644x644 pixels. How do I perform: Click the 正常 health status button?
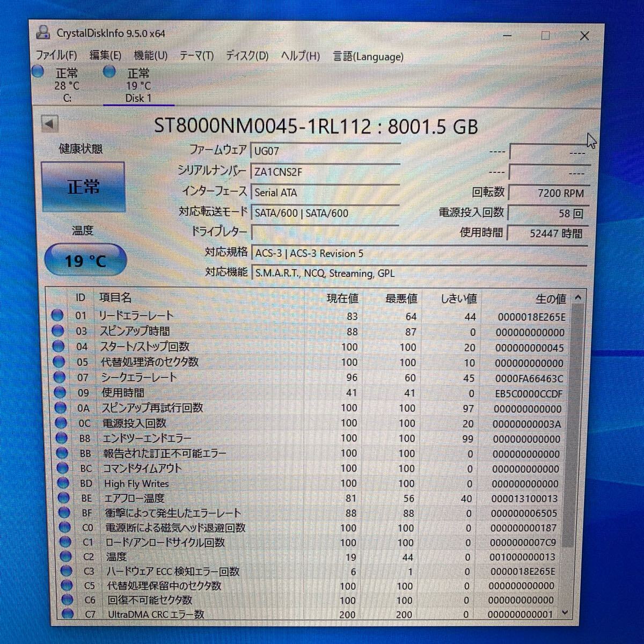(x=83, y=187)
